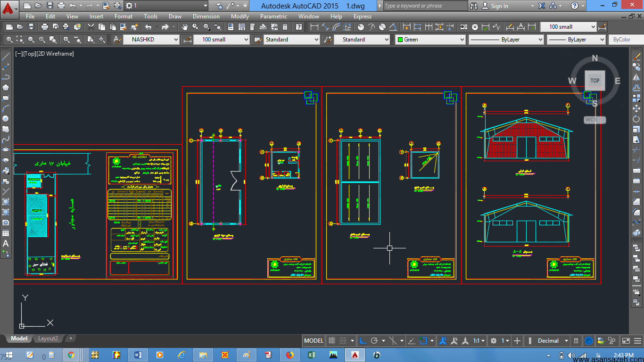Open Microsoft Word from the taskbar
Screen dimensions: 644x362
[138, 354]
